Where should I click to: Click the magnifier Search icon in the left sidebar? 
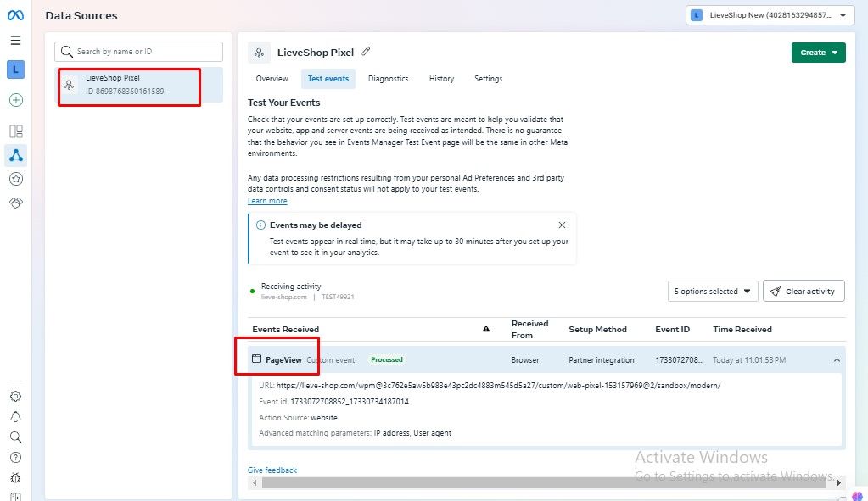click(15, 437)
